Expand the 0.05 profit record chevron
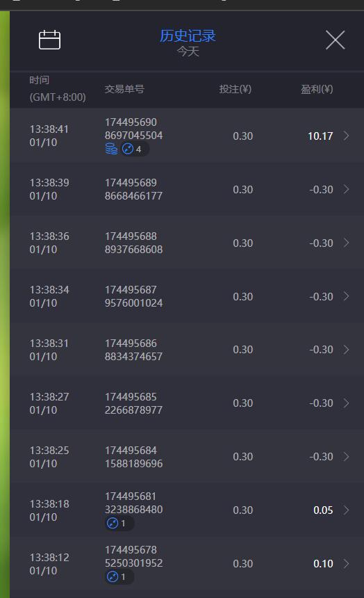The width and height of the screenshot is (364, 598). click(x=346, y=510)
